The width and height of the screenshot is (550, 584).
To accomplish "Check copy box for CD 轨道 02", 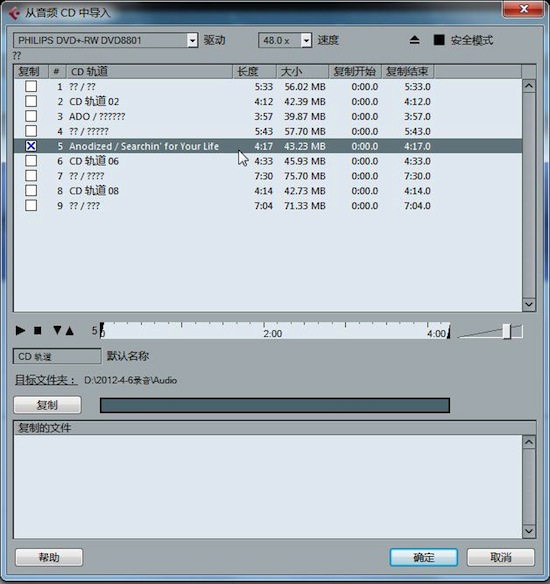I will (x=31, y=101).
